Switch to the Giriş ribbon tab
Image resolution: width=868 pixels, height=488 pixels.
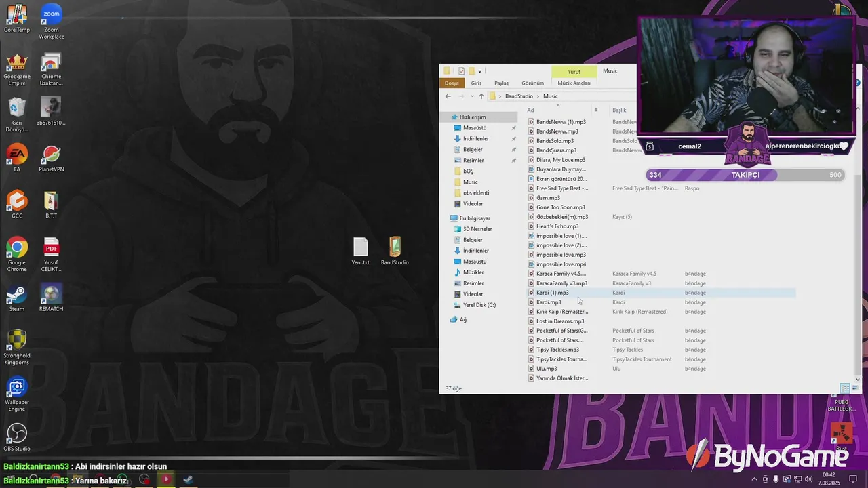click(476, 83)
